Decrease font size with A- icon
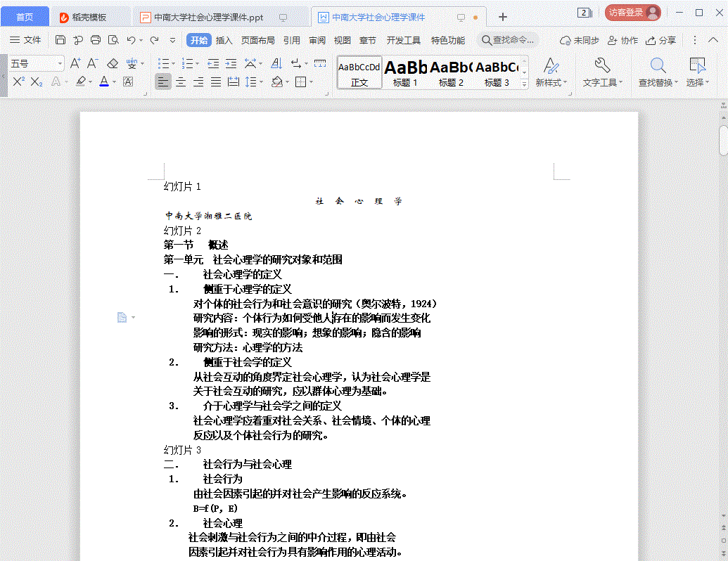The height and width of the screenshot is (561, 728). click(x=92, y=63)
